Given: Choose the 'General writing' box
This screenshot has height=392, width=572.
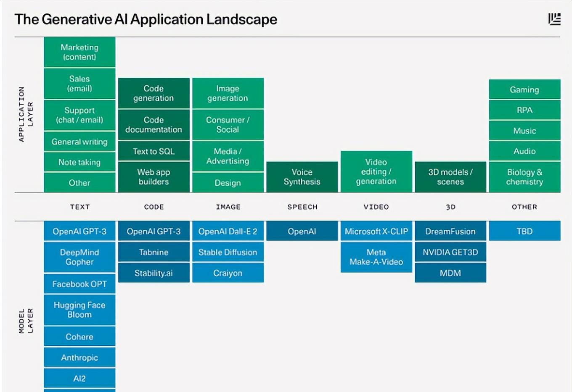Looking at the screenshot, I should click(x=79, y=142).
